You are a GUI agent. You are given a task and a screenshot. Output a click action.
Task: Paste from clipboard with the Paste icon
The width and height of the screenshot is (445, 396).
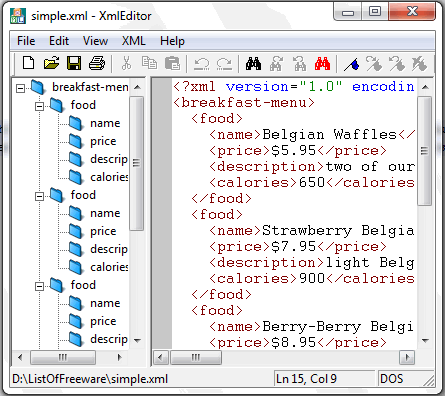172,63
